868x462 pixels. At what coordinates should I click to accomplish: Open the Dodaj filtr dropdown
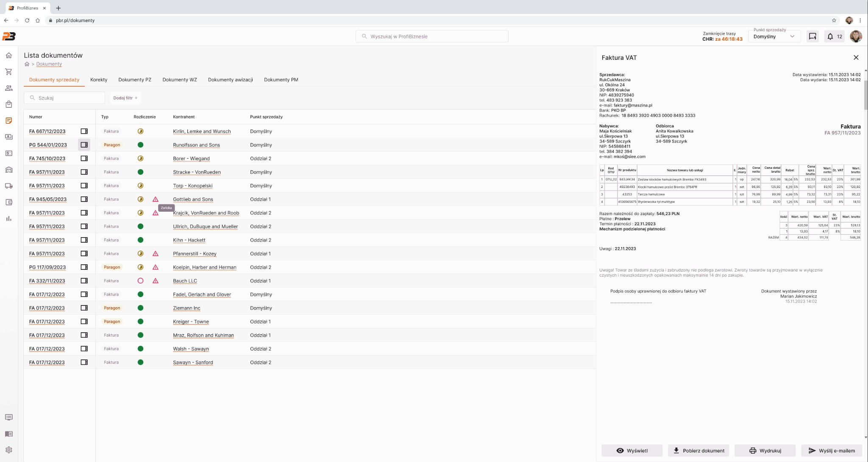pyautogui.click(x=125, y=98)
